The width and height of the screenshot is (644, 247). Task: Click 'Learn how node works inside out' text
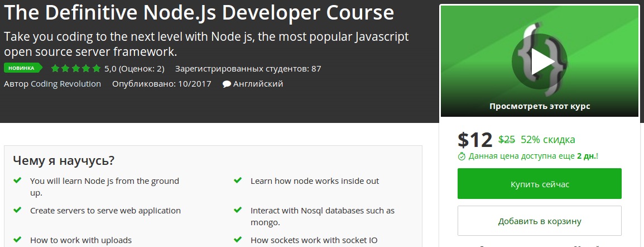coord(315,181)
